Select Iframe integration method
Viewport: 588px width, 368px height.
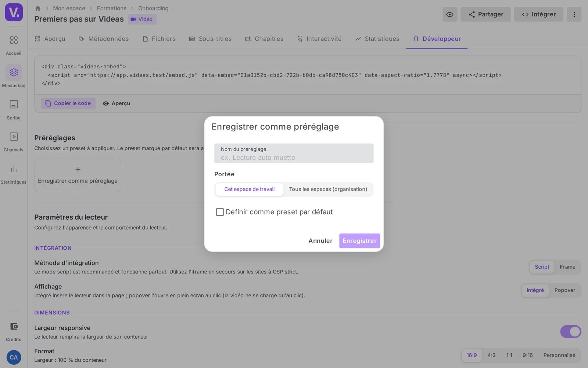pos(567,267)
